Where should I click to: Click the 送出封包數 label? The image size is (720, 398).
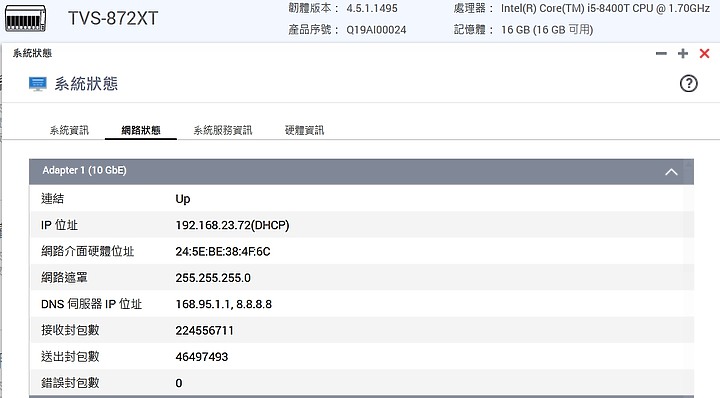click(x=70, y=357)
